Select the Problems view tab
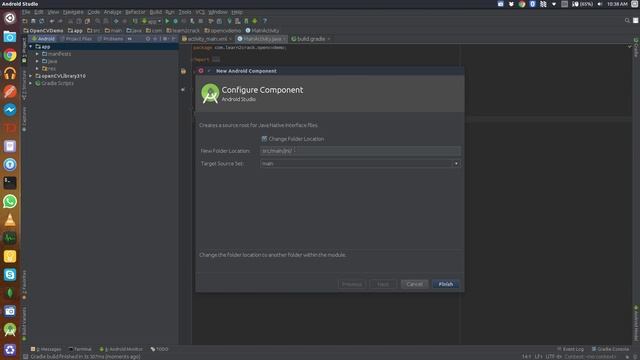Viewport: 640px width, 360px height. 110,39
